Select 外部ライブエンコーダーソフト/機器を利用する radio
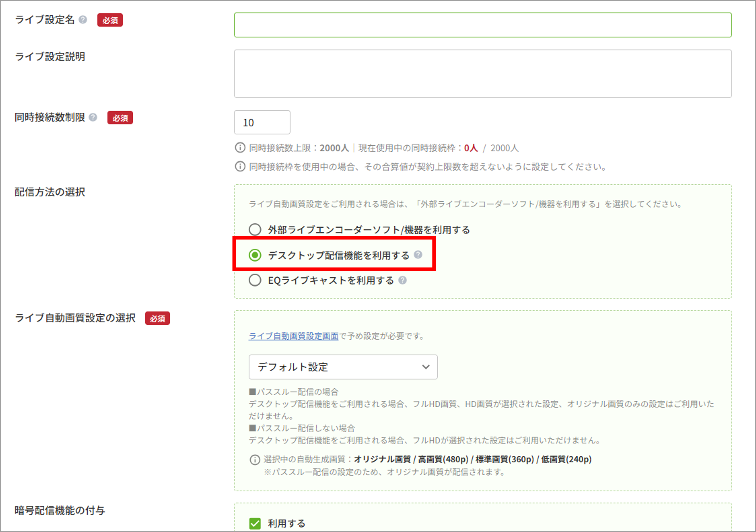The width and height of the screenshot is (756, 532). [x=255, y=229]
